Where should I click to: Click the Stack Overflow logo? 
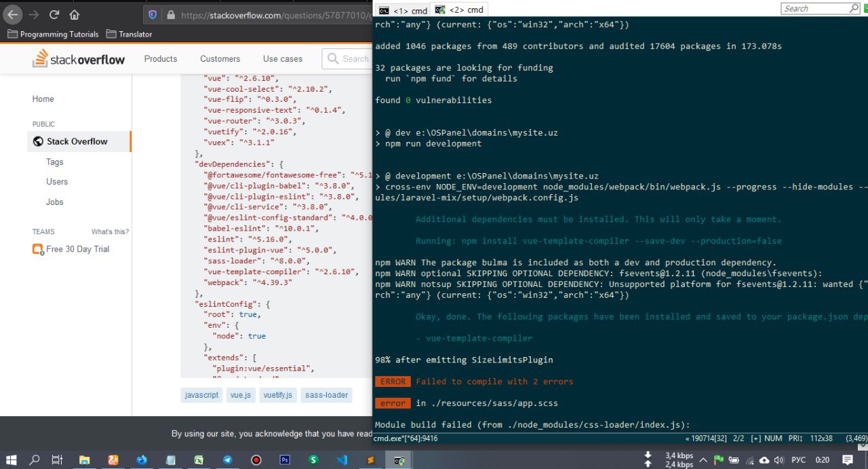pos(79,59)
